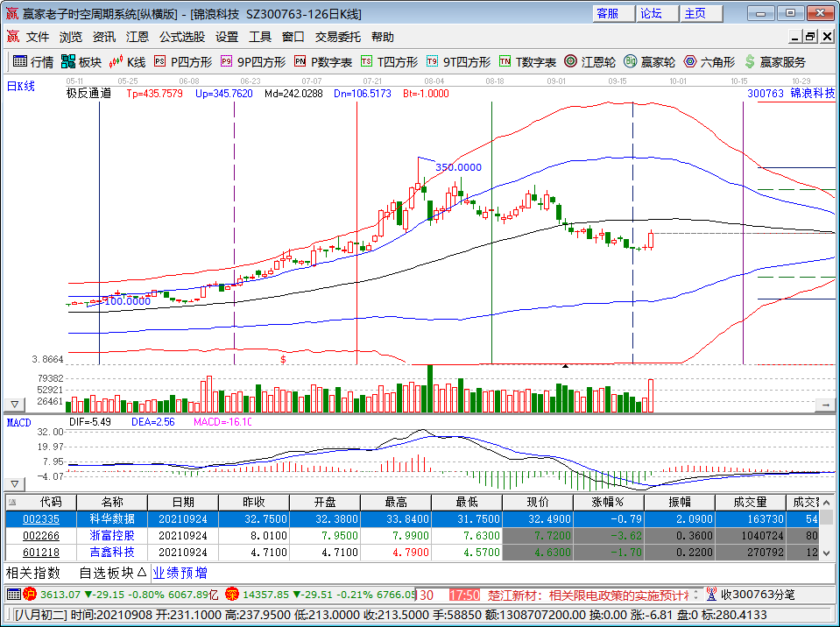Click the 论坛 title bar button

(657, 13)
